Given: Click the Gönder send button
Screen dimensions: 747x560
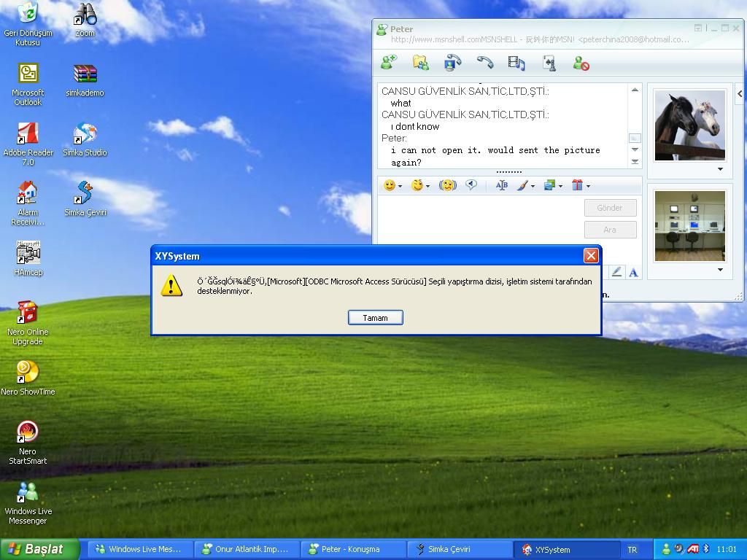Looking at the screenshot, I should click(611, 208).
